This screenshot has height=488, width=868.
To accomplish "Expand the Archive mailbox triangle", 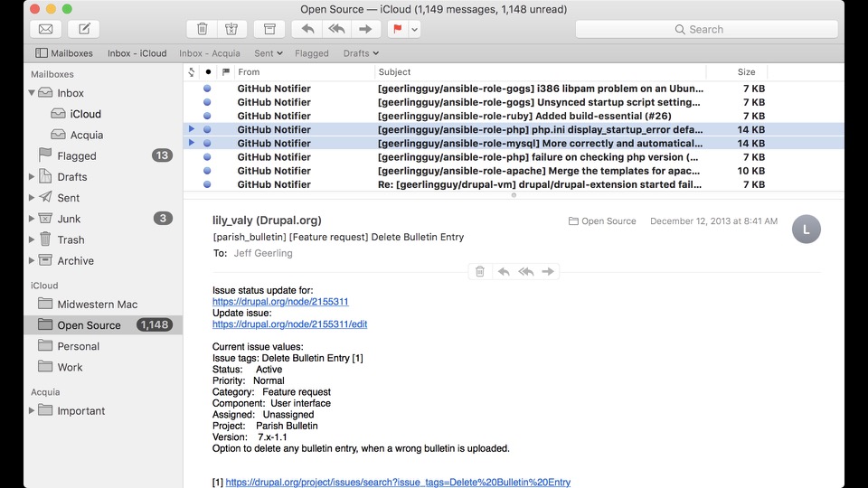I will (x=32, y=260).
